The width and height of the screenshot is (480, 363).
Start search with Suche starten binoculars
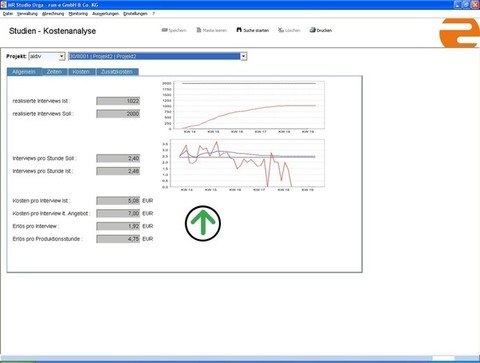pos(239,30)
